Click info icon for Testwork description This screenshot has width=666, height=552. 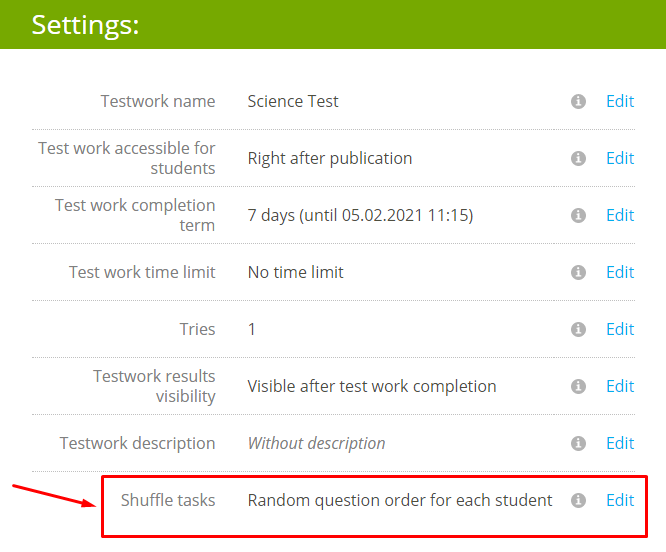pos(578,443)
